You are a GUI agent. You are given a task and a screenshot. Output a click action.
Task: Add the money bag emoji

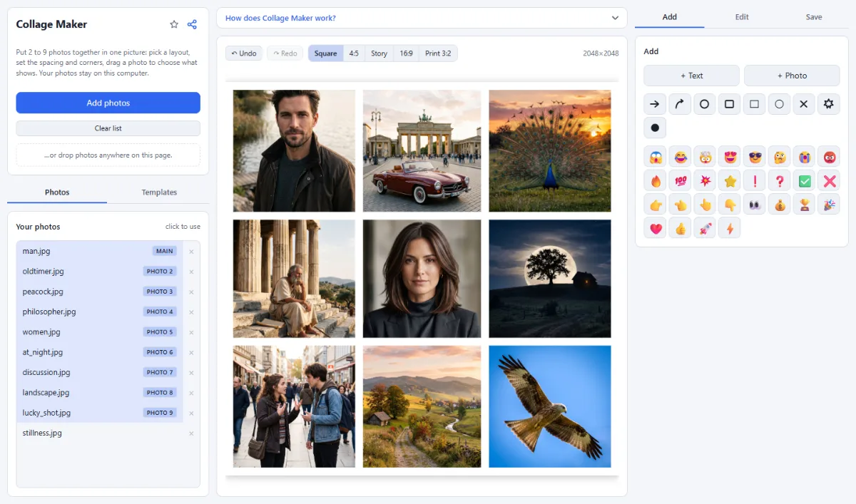click(x=779, y=205)
